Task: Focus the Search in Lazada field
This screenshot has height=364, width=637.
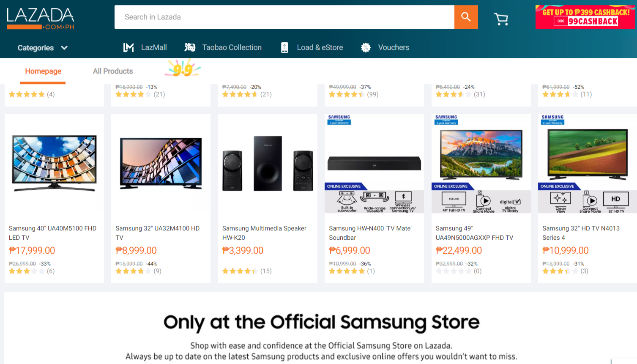Action: coord(284,17)
